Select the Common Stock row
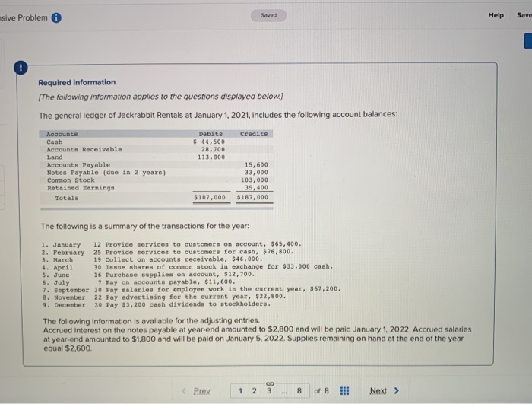 [x=156, y=180]
